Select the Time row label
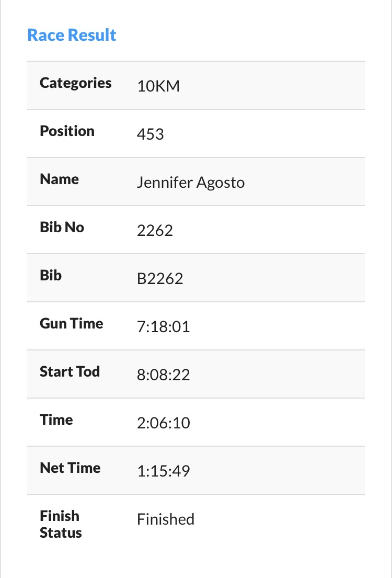392x578 pixels. (56, 420)
